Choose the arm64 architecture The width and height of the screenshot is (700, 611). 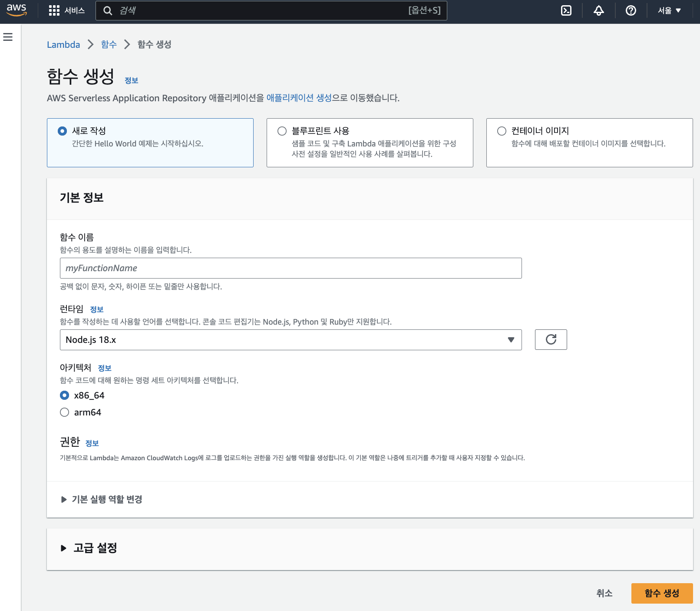pyautogui.click(x=65, y=412)
